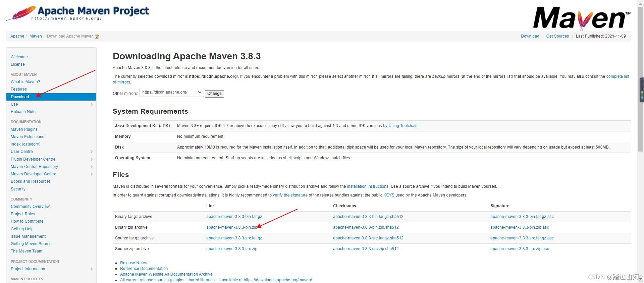Screen dimensions: 644x283
Task: Open Issue Management
Action: 28,236
